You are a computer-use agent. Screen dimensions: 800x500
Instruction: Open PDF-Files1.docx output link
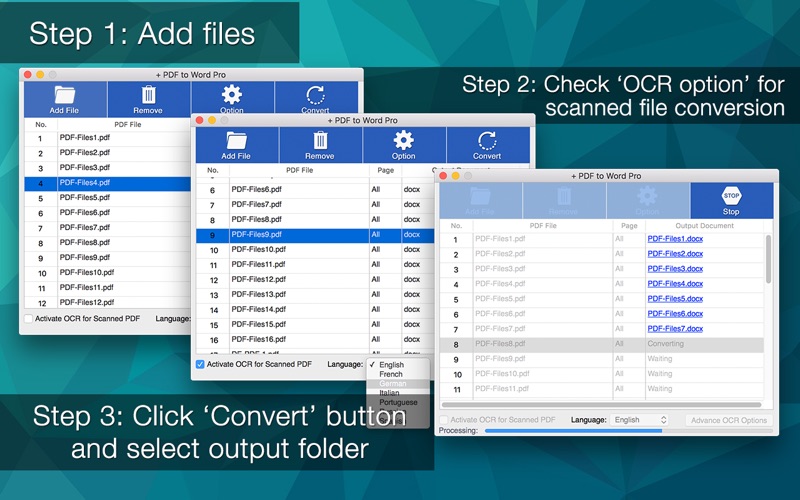[x=675, y=239]
